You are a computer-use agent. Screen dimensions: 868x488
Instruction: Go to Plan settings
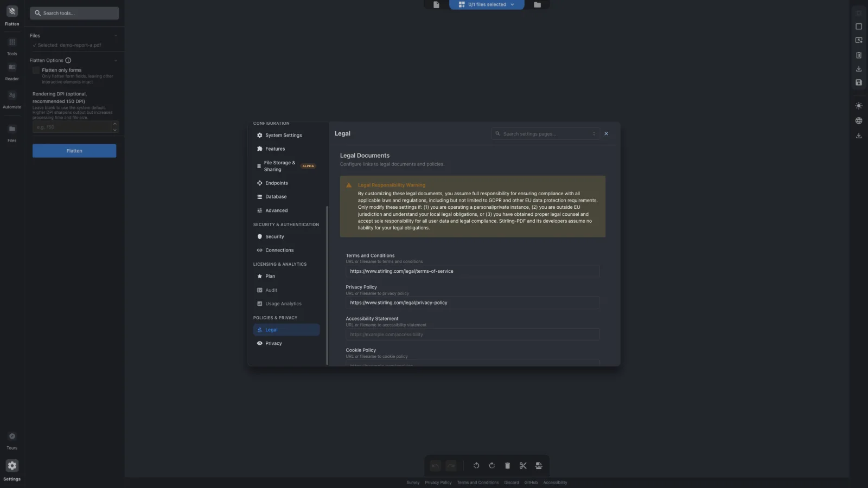pyautogui.click(x=286, y=277)
